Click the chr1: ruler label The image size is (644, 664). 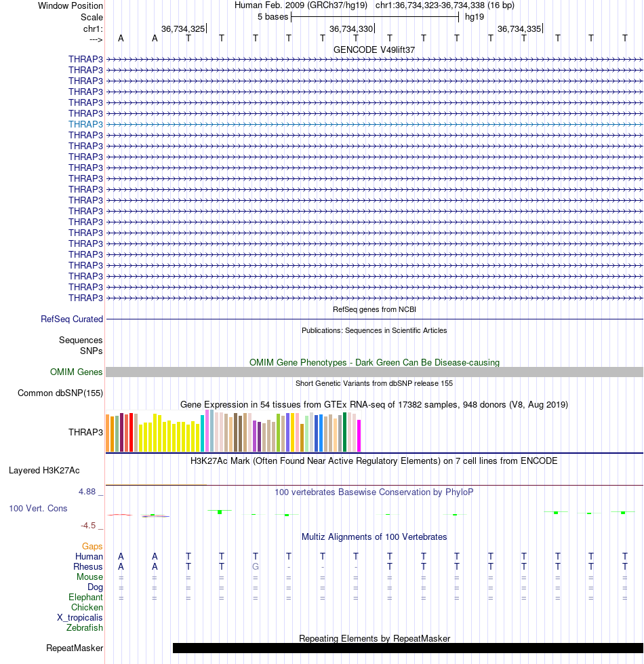pyautogui.click(x=93, y=28)
